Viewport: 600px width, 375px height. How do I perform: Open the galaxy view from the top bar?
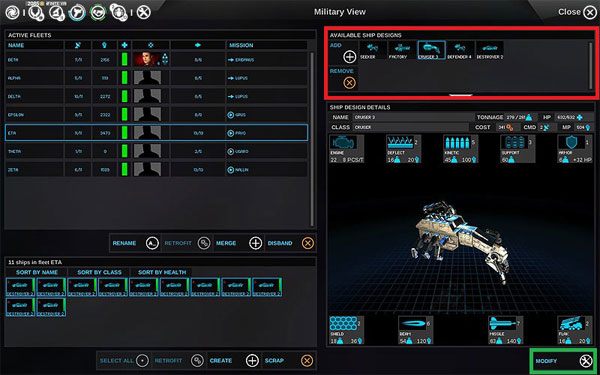coord(12,12)
